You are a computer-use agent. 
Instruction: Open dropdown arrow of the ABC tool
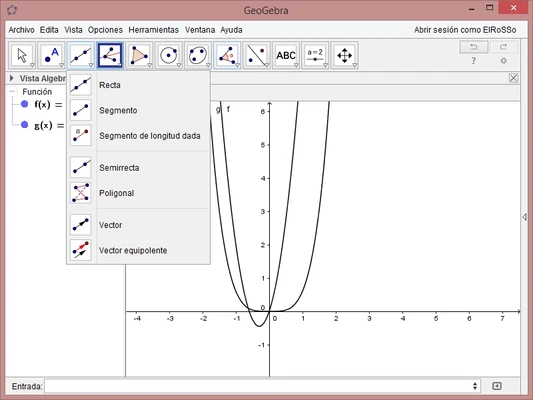tap(296, 65)
